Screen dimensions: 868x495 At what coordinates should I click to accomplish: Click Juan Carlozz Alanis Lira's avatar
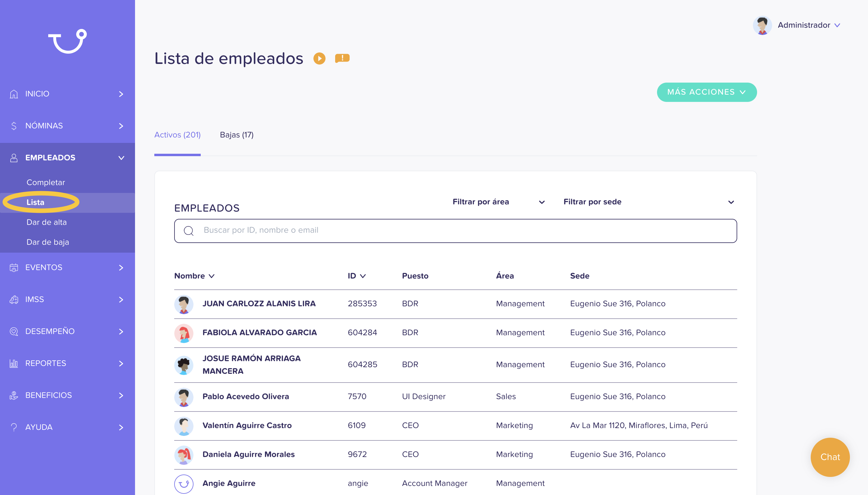pos(184,304)
